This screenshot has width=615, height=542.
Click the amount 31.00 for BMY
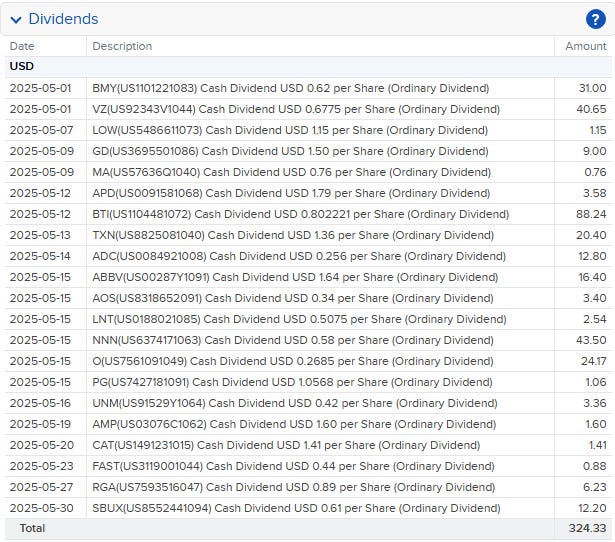pos(592,88)
